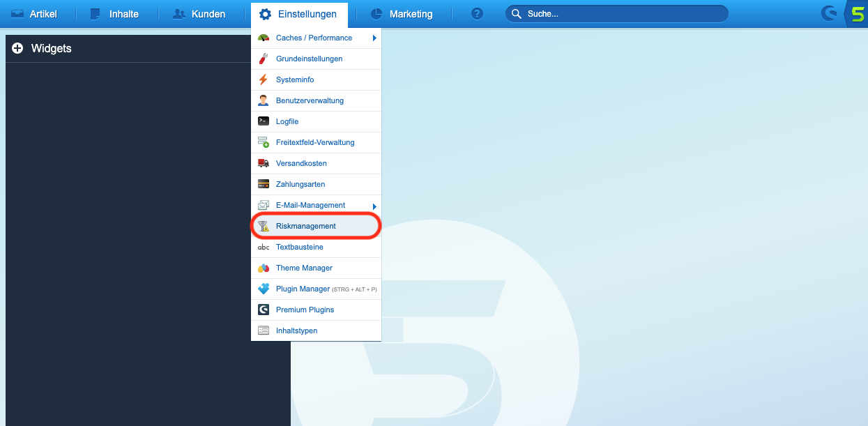Open Freitextfeld-Verwaltung menu entry
Screen dimensions: 868x426
point(316,142)
